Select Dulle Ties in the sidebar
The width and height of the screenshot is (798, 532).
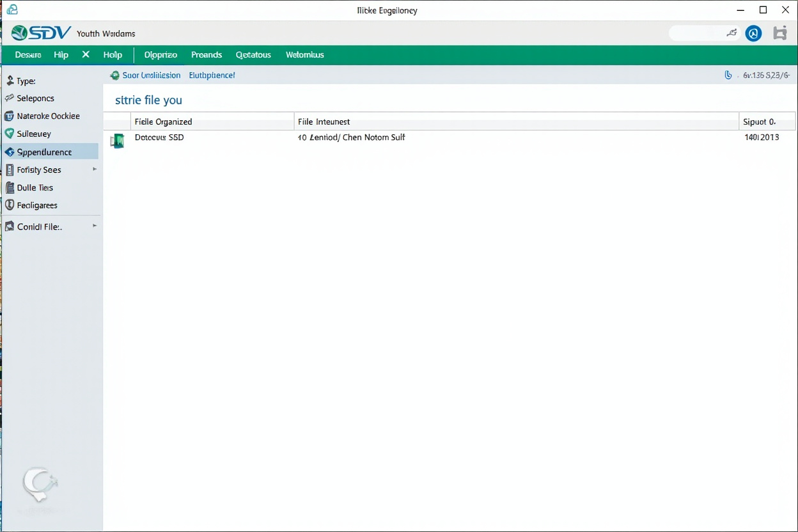35,188
